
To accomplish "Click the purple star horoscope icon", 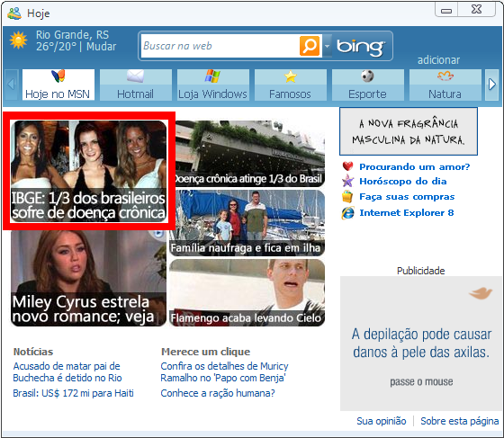I will (347, 181).
